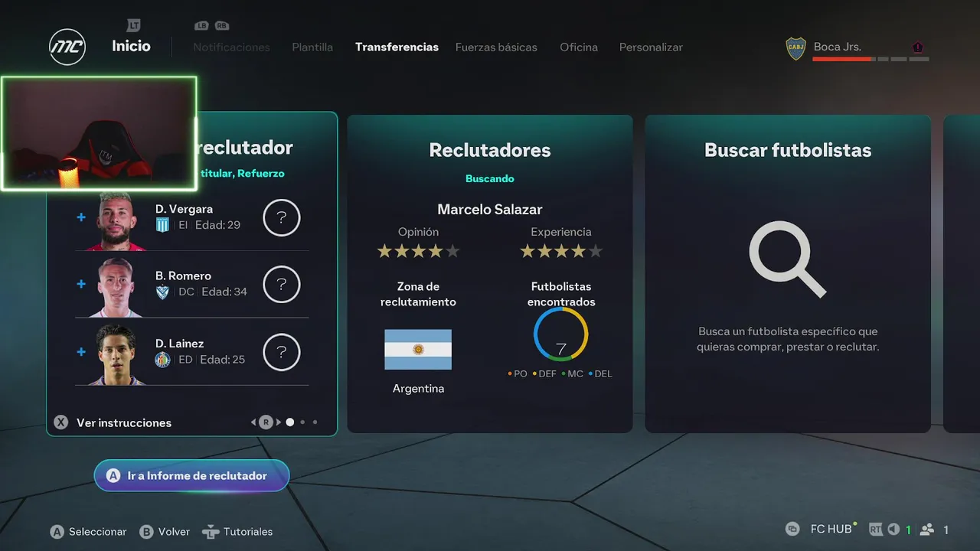The width and height of the screenshot is (980, 551).
Task: Expand B. Romero with the plus icon
Action: click(x=81, y=284)
